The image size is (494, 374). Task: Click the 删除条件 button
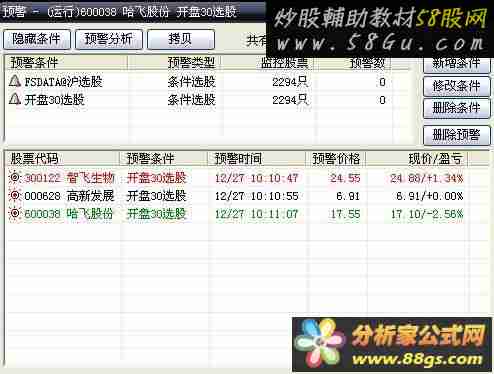[456, 108]
